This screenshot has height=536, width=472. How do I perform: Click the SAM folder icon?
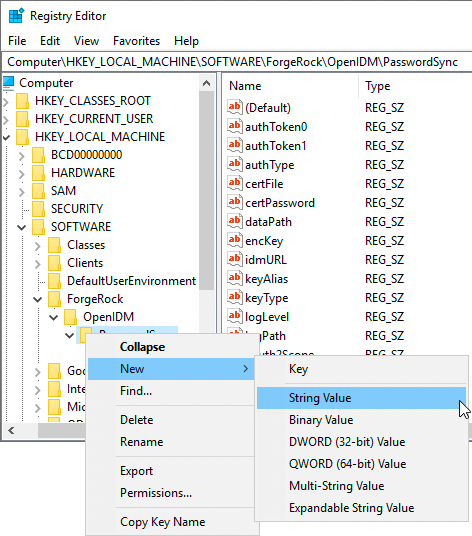38,191
